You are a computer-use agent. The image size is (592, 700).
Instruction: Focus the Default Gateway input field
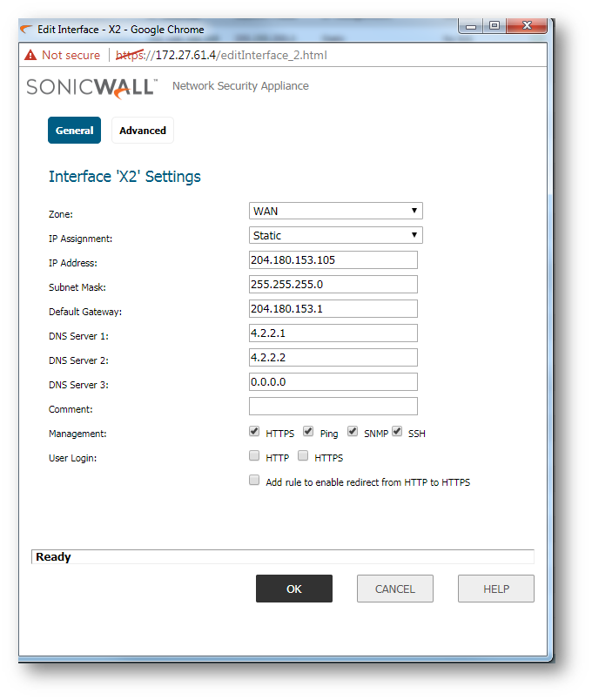click(333, 309)
